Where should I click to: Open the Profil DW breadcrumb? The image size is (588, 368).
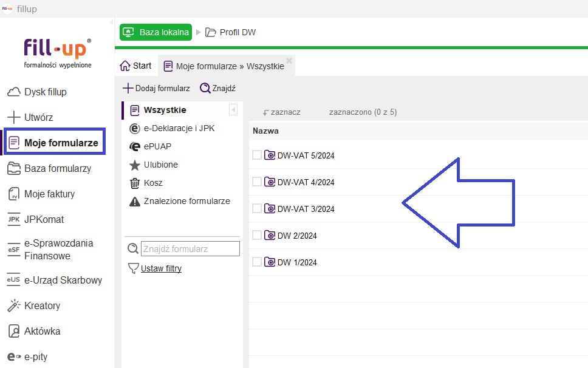tap(231, 32)
